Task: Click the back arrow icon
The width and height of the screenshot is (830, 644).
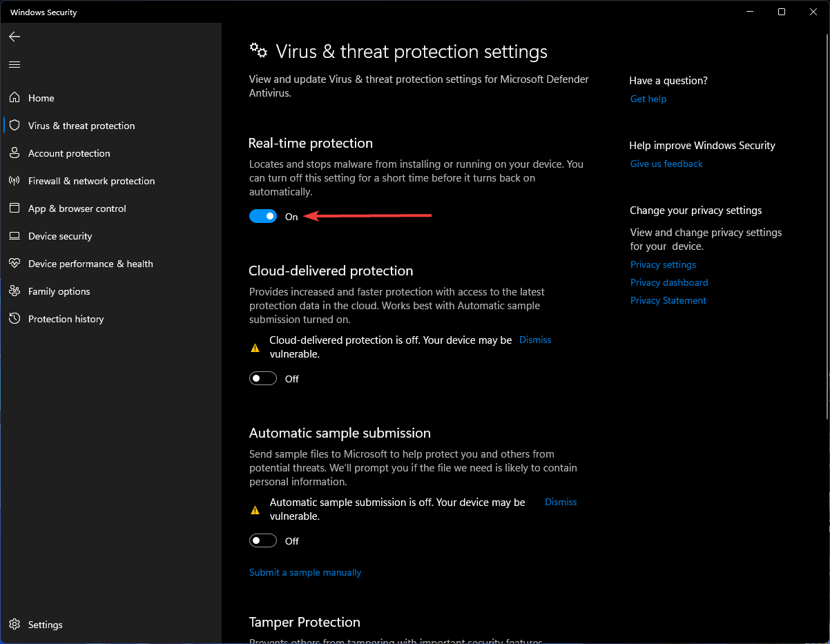Action: pyautogui.click(x=15, y=37)
